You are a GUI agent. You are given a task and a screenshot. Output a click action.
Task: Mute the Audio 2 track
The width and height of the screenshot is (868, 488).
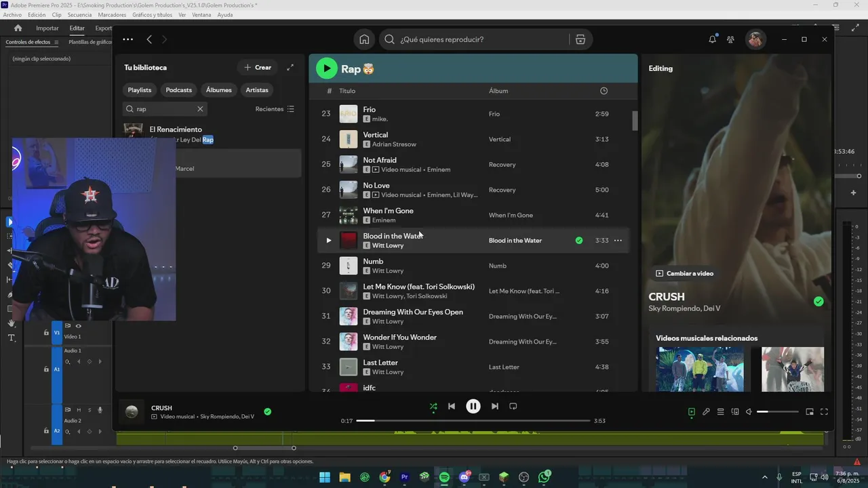coord(78,409)
